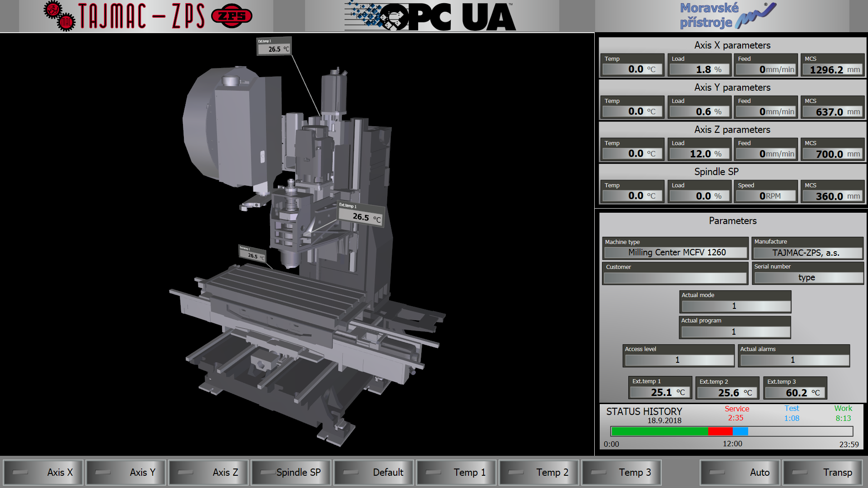Viewport: 868px width, 488px height.
Task: Click the OPC UA logo
Action: click(431, 16)
